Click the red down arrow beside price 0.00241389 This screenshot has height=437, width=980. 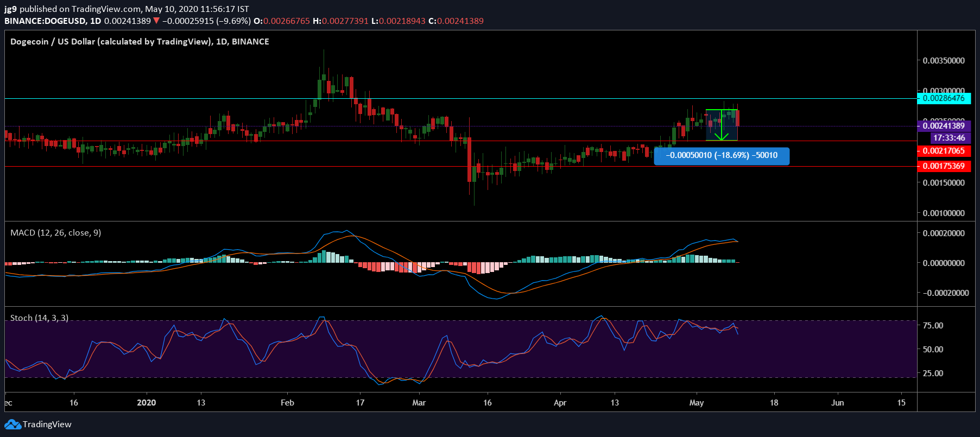pyautogui.click(x=156, y=21)
